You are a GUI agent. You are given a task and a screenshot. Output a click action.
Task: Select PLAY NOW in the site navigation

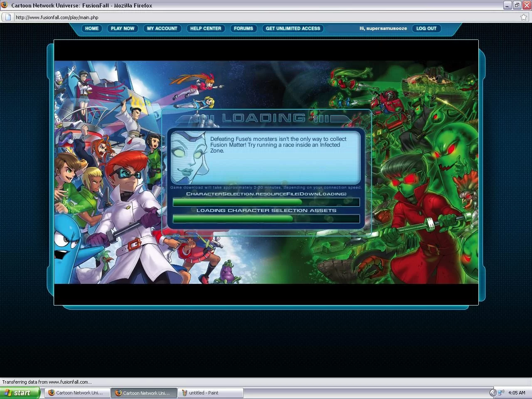(x=123, y=28)
